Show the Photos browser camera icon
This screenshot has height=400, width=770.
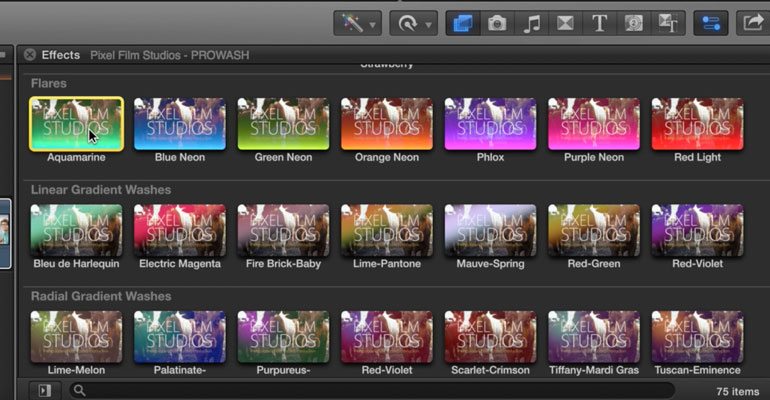[x=497, y=23]
